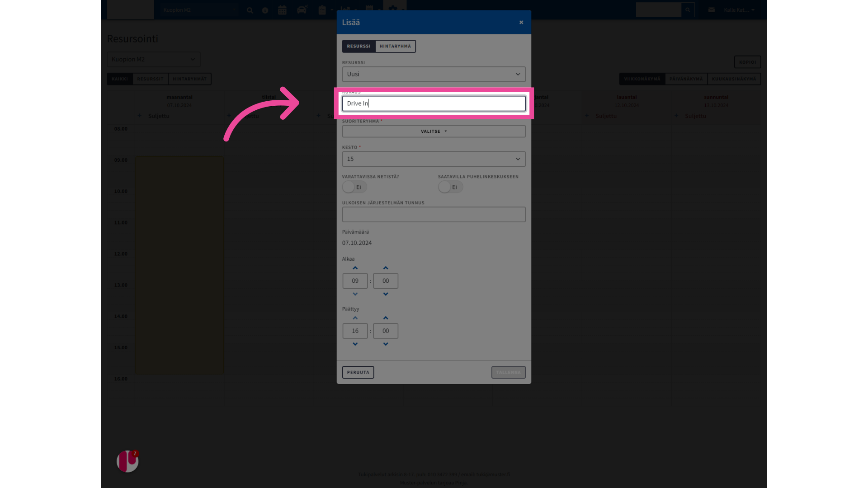Image resolution: width=868 pixels, height=488 pixels.
Task: Click the grid/table icon in top toolbar
Action: (x=281, y=10)
